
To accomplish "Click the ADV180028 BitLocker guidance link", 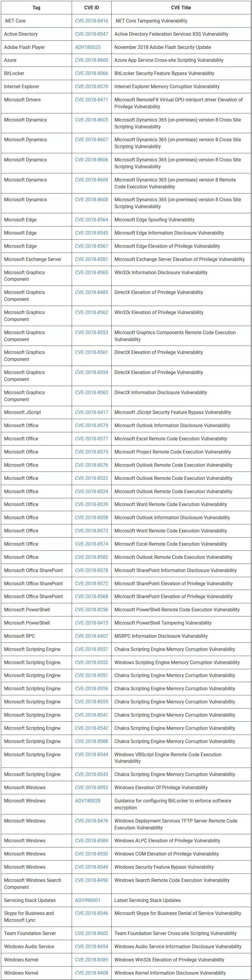I will tap(88, 801).
